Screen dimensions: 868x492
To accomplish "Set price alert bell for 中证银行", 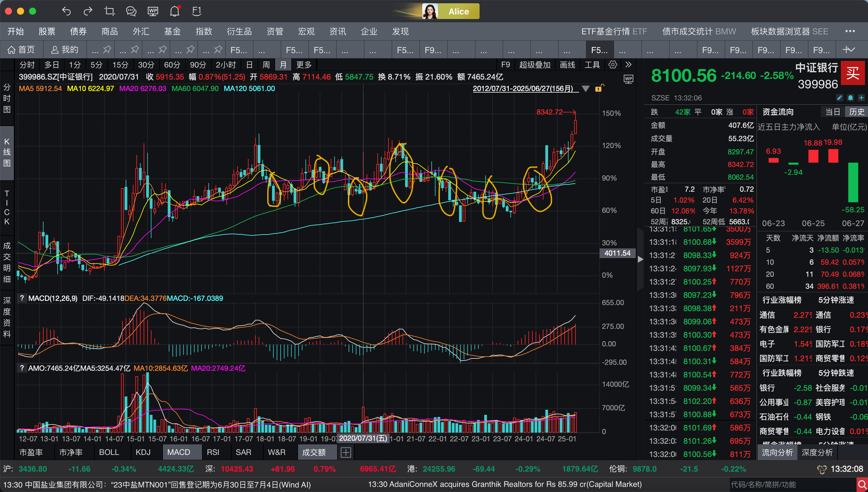I will 851,98.
